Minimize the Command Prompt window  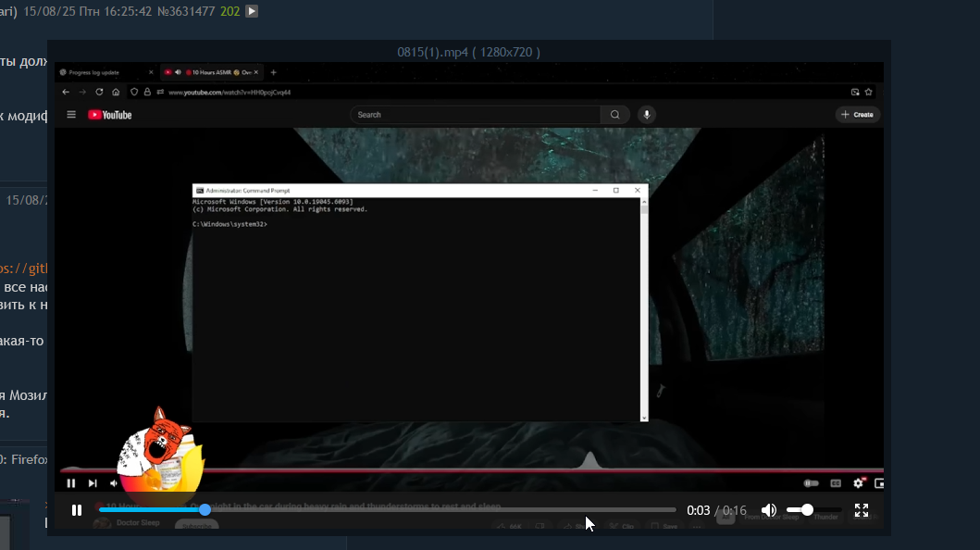pos(595,191)
